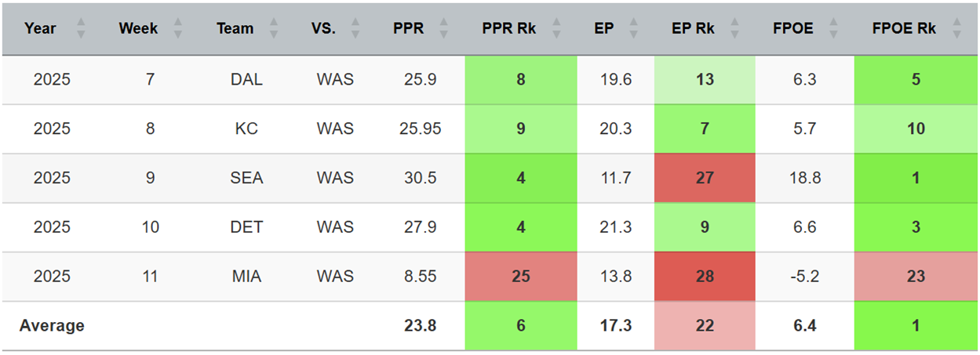Sort the EP Rk column via its arrows
980x355 pixels.
[734, 29]
